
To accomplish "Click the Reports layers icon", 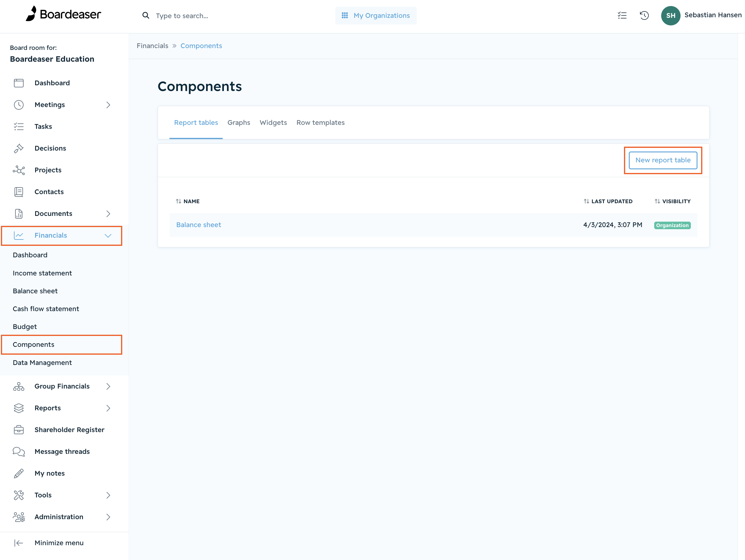I will coord(19,408).
